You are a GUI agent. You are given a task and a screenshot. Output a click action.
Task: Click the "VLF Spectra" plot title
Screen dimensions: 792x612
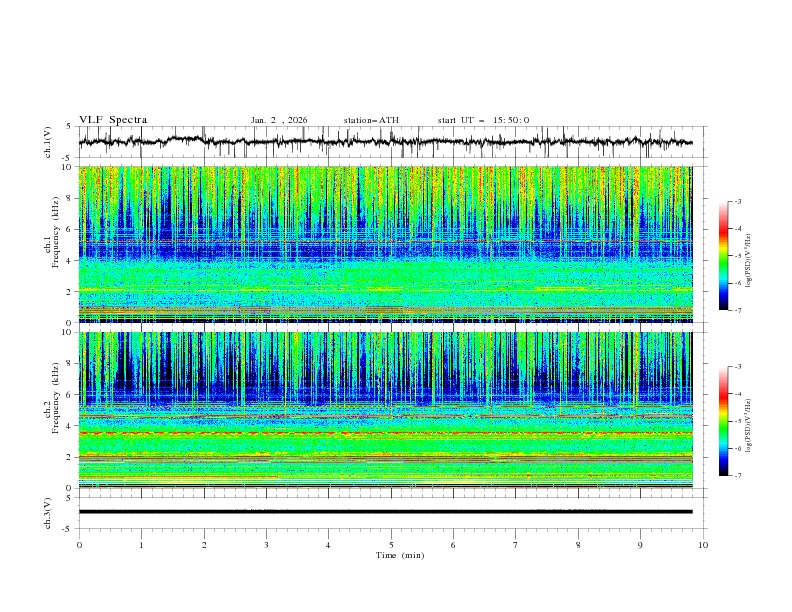click(113, 120)
